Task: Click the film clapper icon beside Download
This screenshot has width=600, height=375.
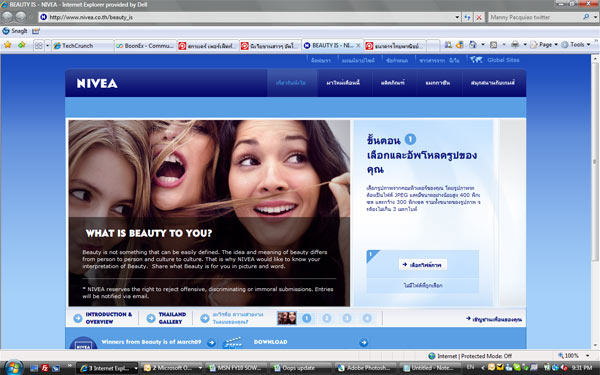Action: 233,342
